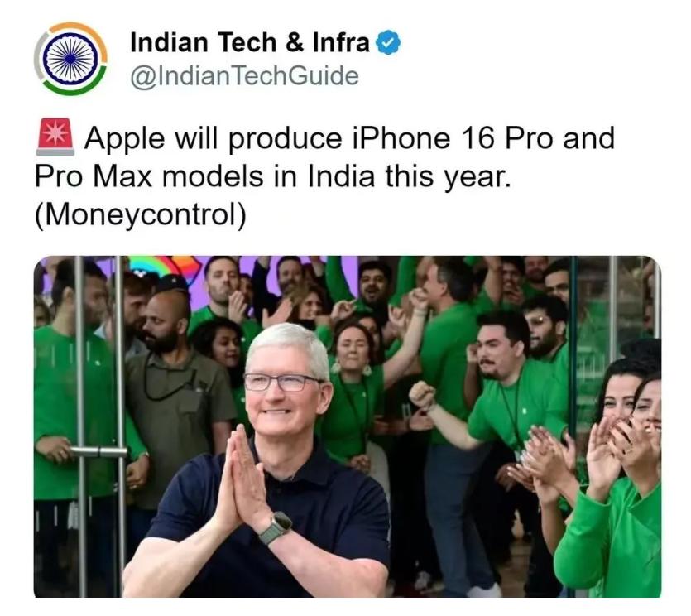Open the attached tweet photo
This screenshot has width=691, height=616.
[x=348, y=426]
